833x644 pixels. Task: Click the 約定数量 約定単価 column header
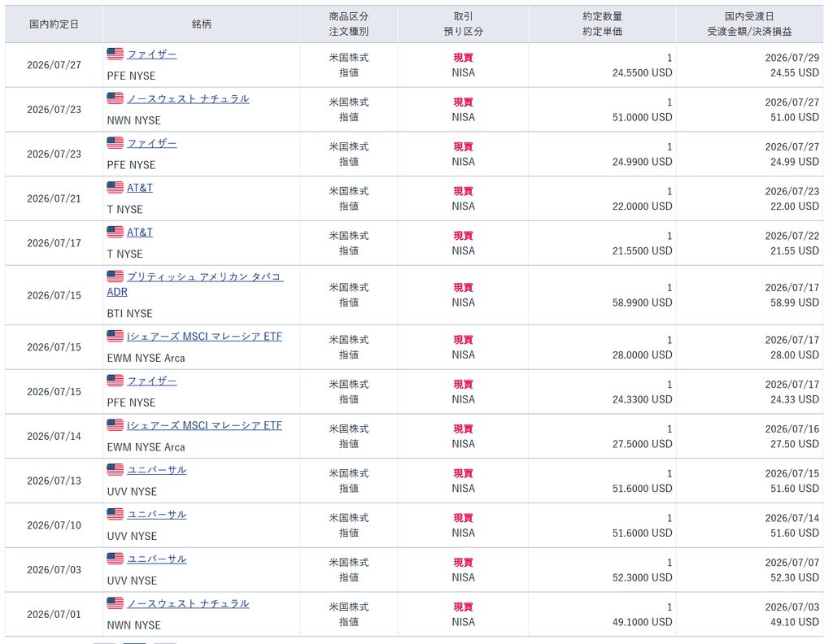pyautogui.click(x=603, y=24)
